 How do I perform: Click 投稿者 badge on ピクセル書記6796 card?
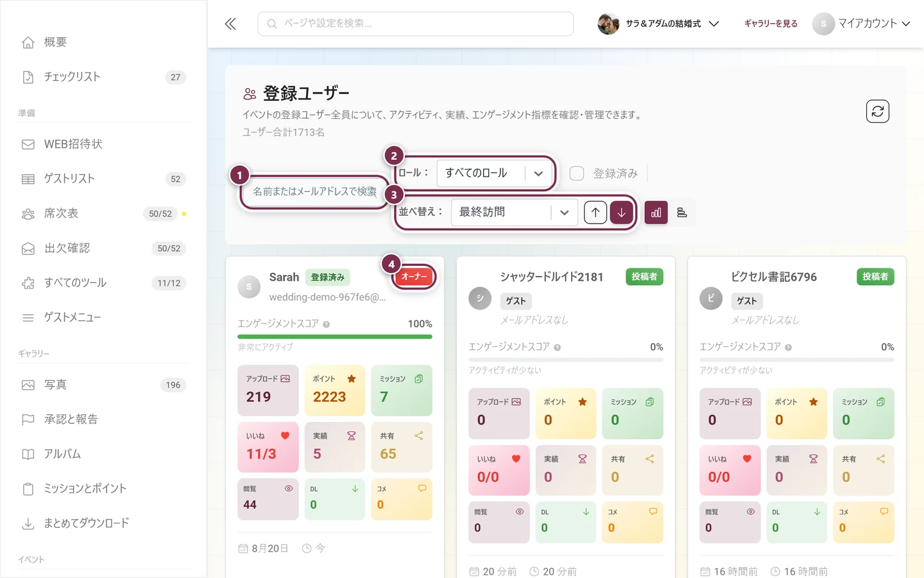(875, 277)
